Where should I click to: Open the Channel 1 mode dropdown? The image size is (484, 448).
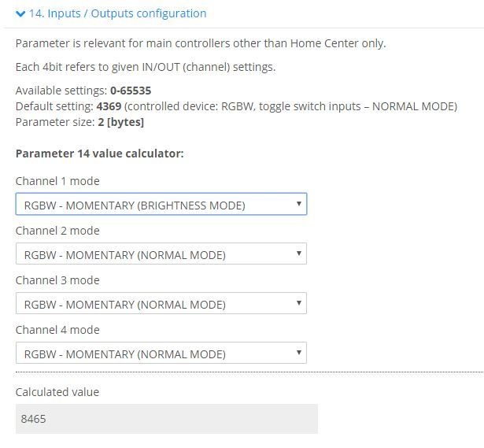click(161, 205)
